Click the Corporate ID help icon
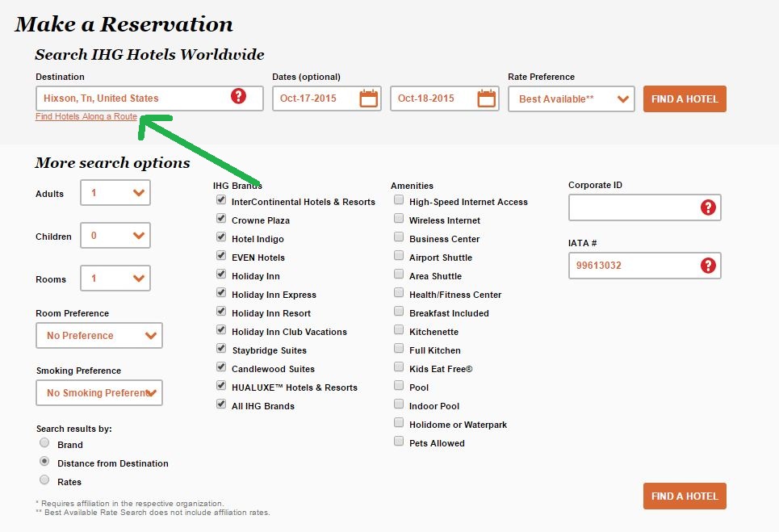 [709, 207]
